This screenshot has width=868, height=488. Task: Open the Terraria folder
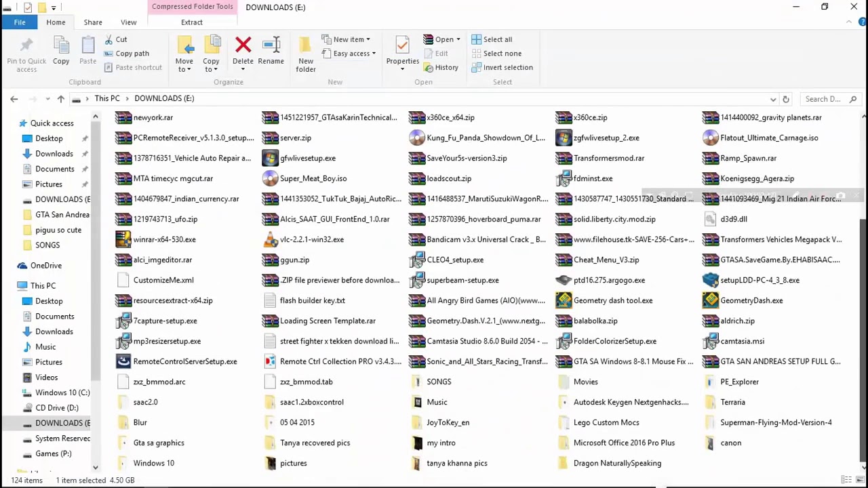pos(732,402)
